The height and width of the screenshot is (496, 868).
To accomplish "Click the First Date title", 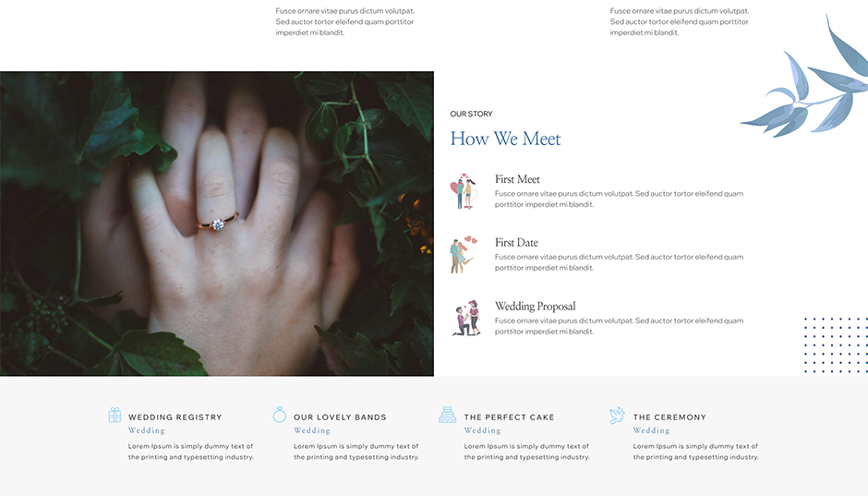I will tap(516, 243).
